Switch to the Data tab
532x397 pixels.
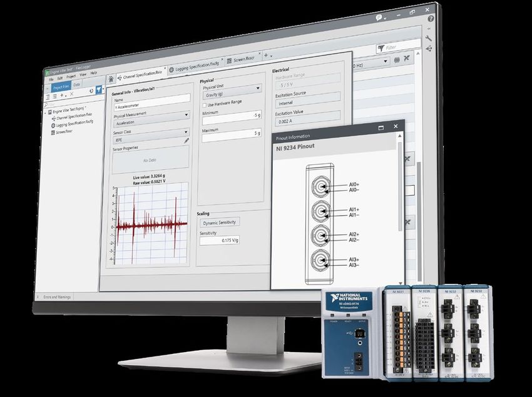77,85
